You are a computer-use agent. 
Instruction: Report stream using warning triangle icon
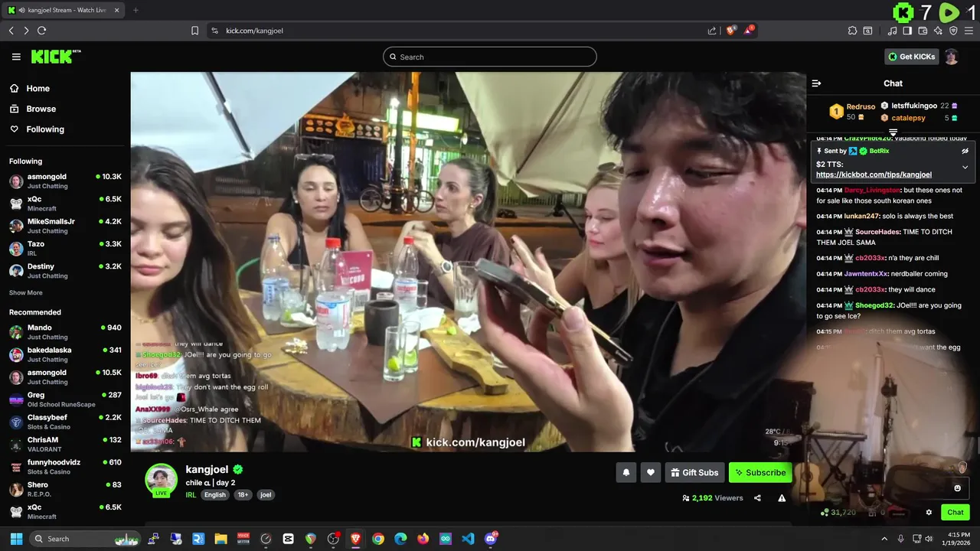pyautogui.click(x=782, y=498)
